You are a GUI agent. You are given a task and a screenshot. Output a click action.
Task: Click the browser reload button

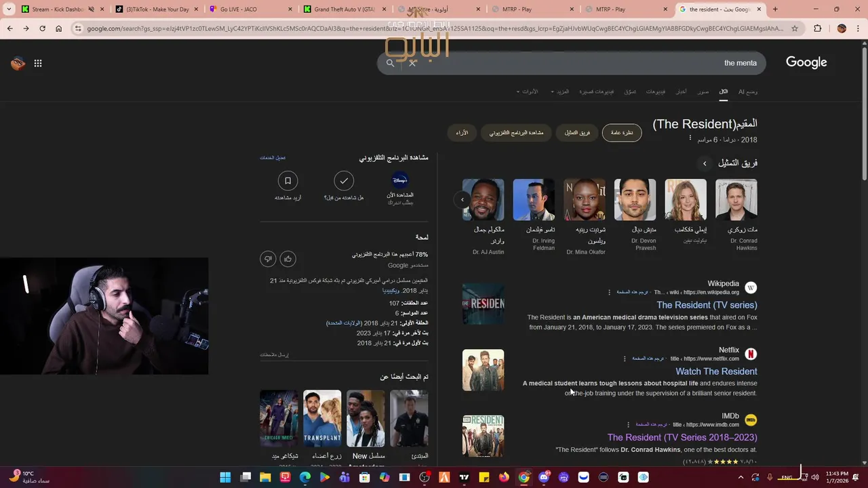coord(42,28)
